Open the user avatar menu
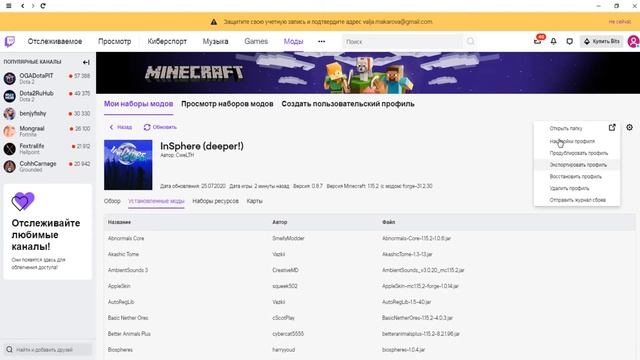The height and width of the screenshot is (360, 640). coord(633,41)
